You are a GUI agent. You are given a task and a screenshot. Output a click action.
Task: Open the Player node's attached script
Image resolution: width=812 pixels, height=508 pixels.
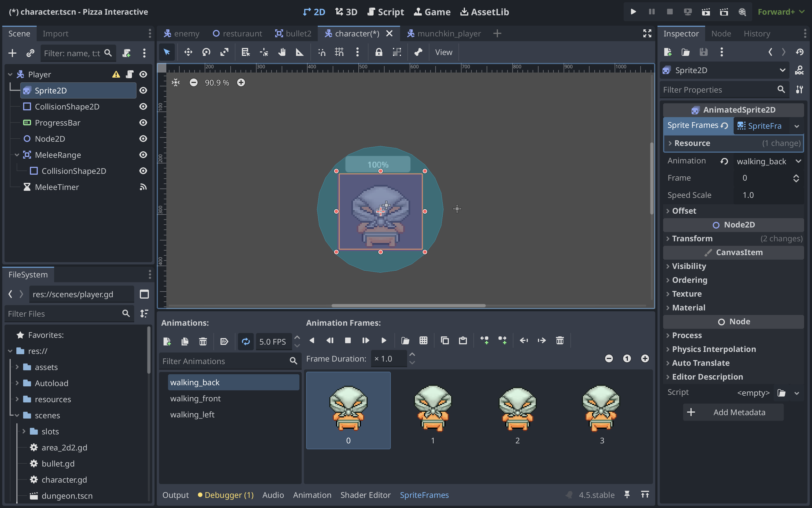129,74
